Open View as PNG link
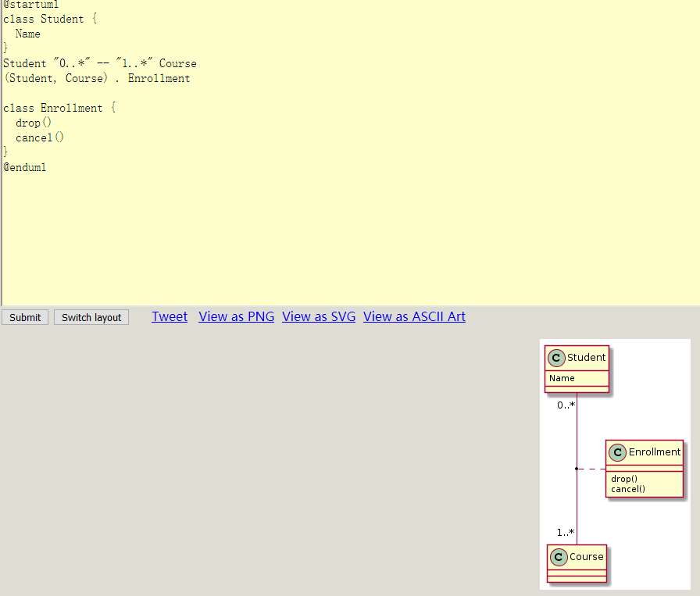Image resolution: width=700 pixels, height=596 pixels. tap(236, 316)
